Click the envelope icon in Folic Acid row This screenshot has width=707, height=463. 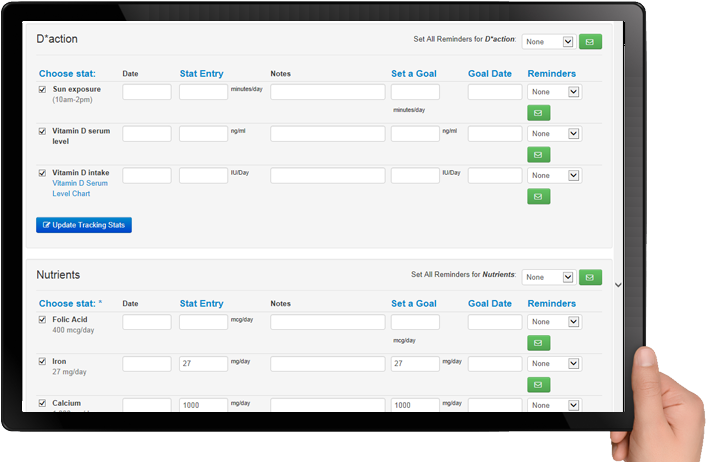[538, 343]
